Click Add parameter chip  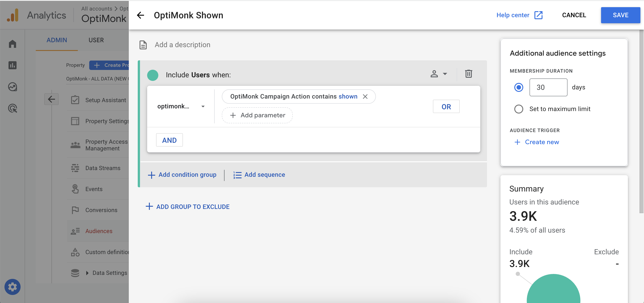point(257,115)
